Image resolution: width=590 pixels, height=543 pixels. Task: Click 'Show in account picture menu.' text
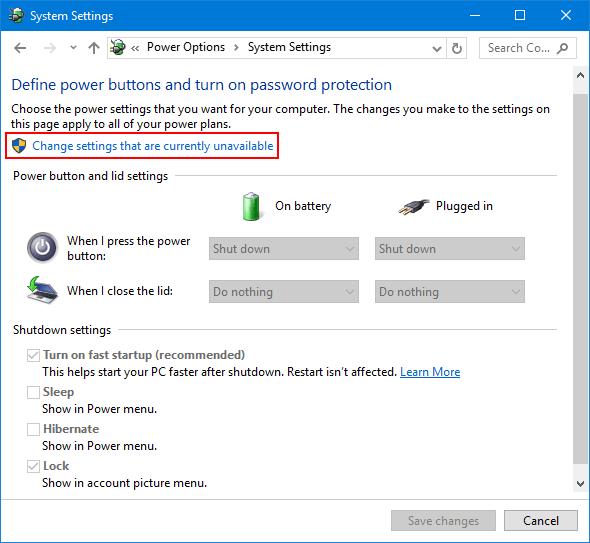click(x=125, y=483)
